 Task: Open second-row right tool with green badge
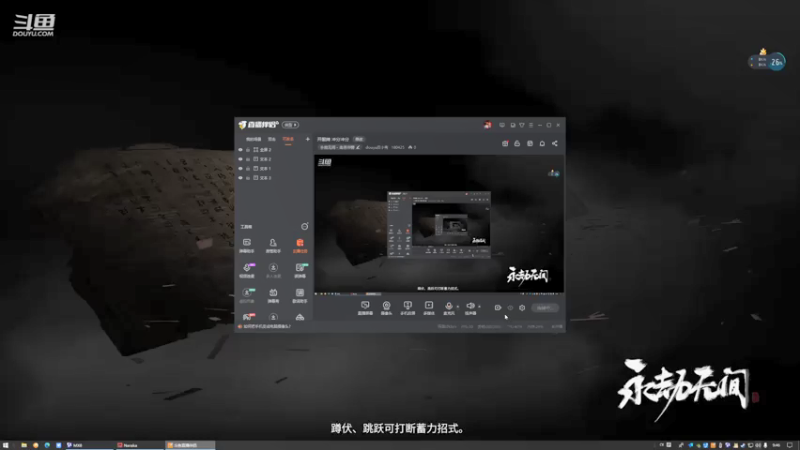[x=300, y=270]
